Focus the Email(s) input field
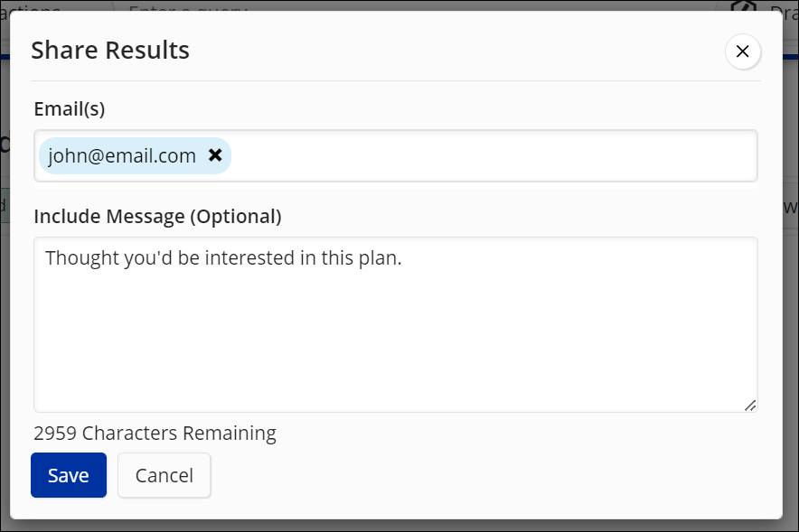The image size is (799, 532). (x=493, y=155)
